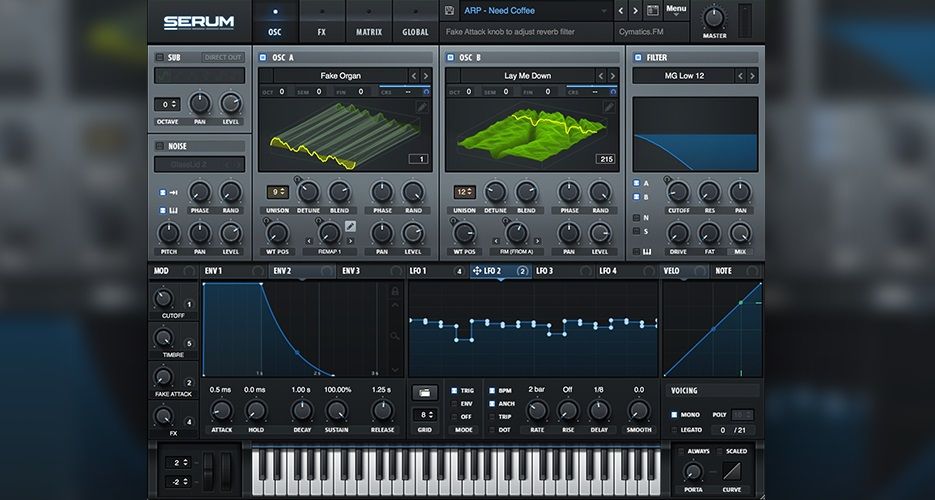The width and height of the screenshot is (935, 500).
Task: Open the preset browser icon beside Menu
Action: coord(653,11)
